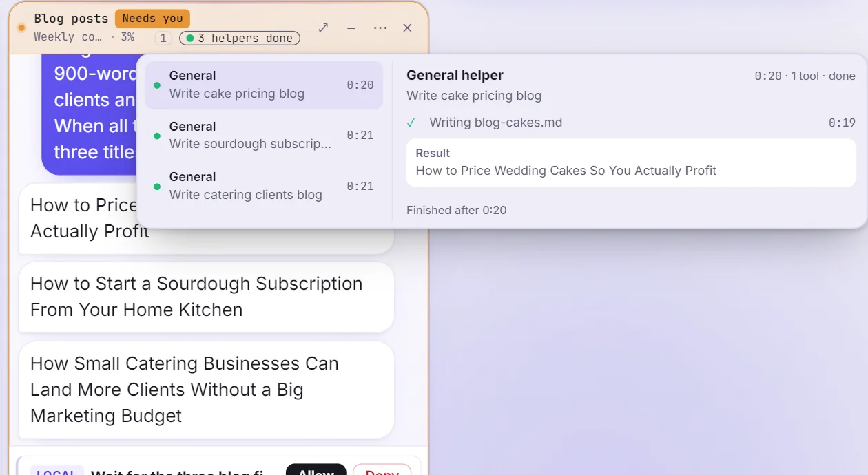Select the Write catering clients blog helper
The width and height of the screenshot is (868, 475).
(x=264, y=186)
